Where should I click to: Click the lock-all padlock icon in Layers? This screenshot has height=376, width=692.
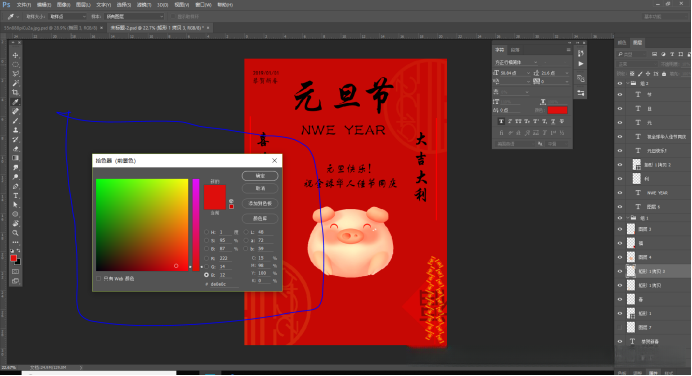click(664, 74)
